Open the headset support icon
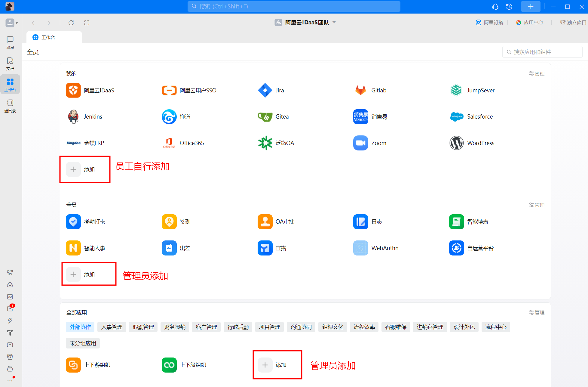This screenshot has height=387, width=588. (x=495, y=7)
